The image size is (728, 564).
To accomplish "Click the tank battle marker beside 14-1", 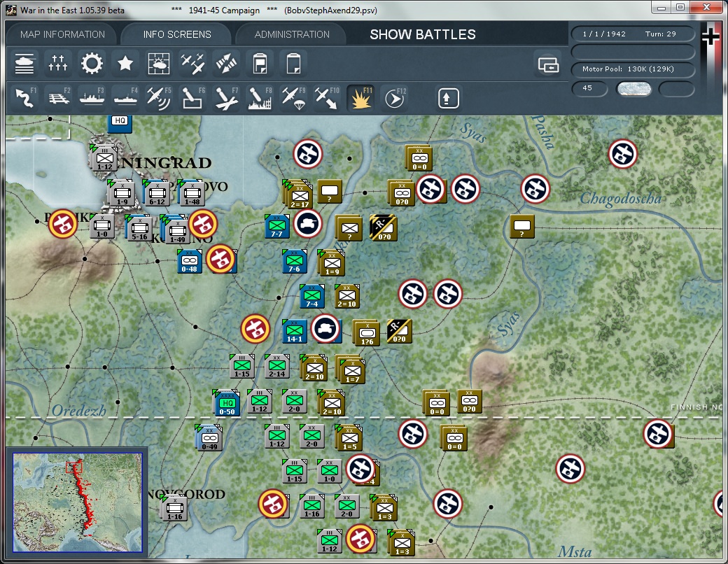I will coord(325,329).
